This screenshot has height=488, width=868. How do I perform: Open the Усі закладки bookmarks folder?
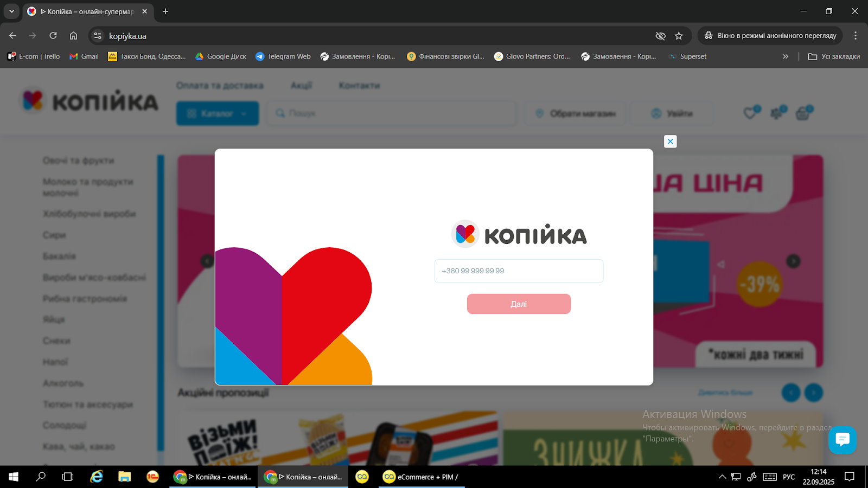pyautogui.click(x=834, y=56)
